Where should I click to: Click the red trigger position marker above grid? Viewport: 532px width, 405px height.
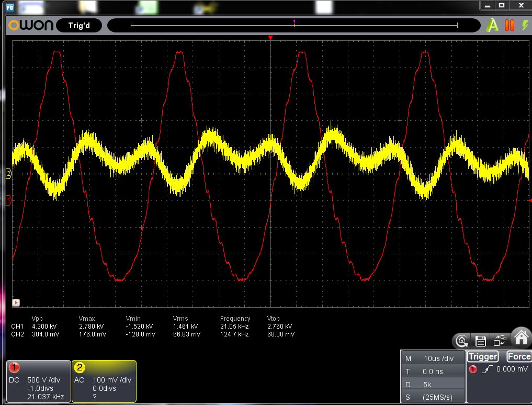(x=270, y=37)
